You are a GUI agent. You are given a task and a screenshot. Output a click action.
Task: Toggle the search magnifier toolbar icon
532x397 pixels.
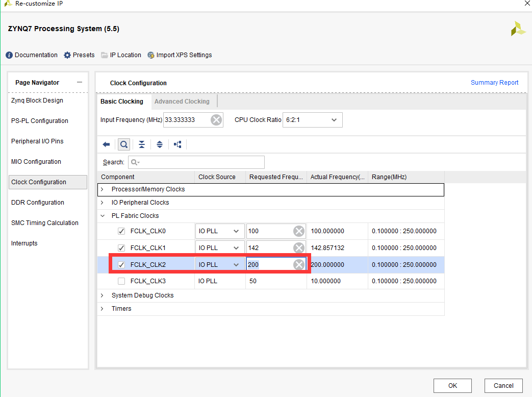[x=124, y=144]
